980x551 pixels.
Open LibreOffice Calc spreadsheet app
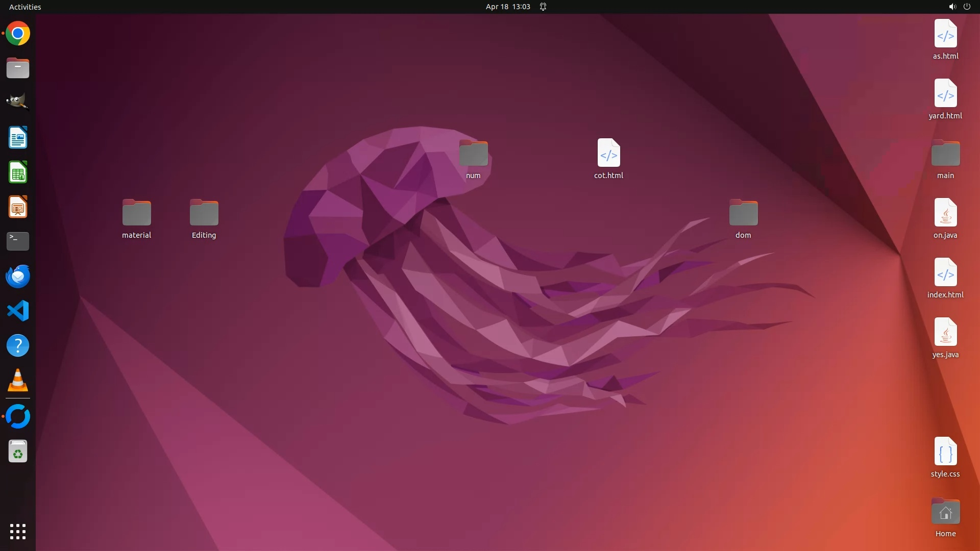[x=18, y=172]
